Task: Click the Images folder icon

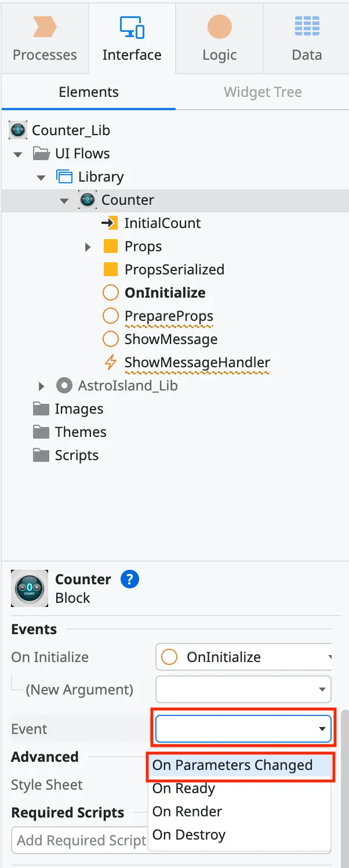Action: tap(41, 408)
